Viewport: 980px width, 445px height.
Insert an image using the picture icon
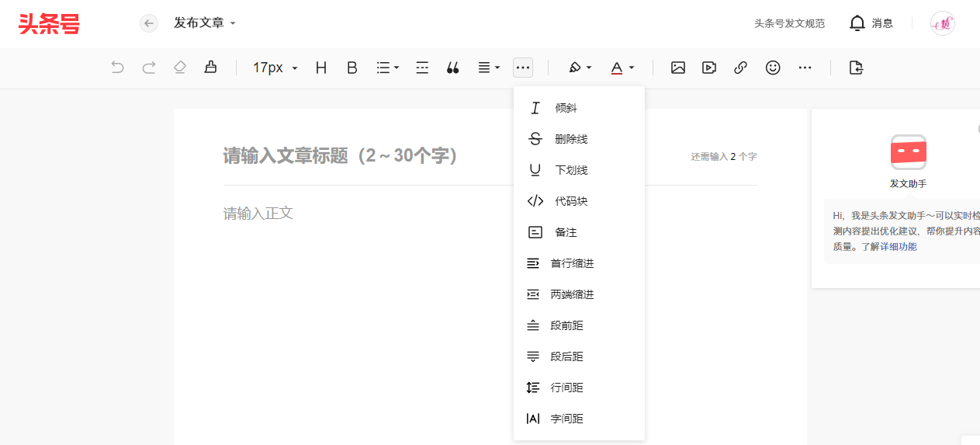pos(678,68)
